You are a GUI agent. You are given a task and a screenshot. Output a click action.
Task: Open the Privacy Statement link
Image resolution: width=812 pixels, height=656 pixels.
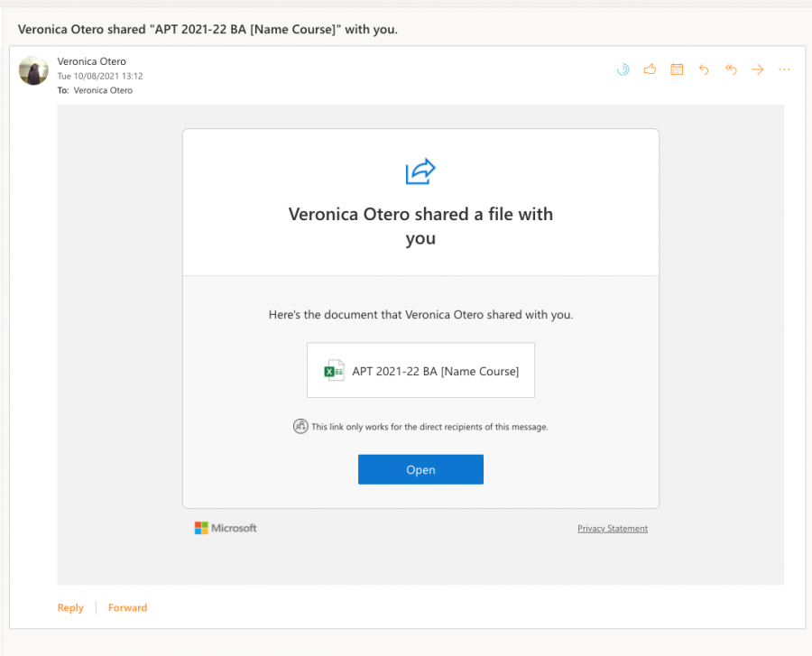(x=613, y=528)
